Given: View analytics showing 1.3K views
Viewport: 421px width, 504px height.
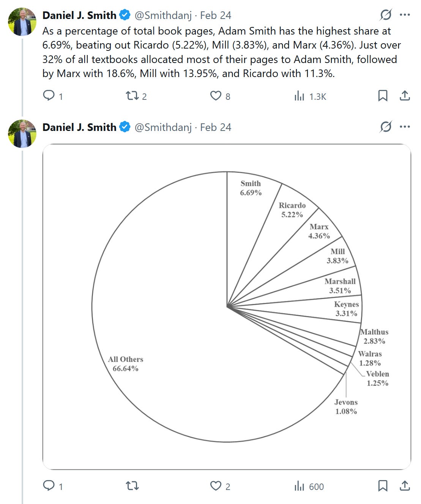Looking at the screenshot, I should (x=300, y=96).
